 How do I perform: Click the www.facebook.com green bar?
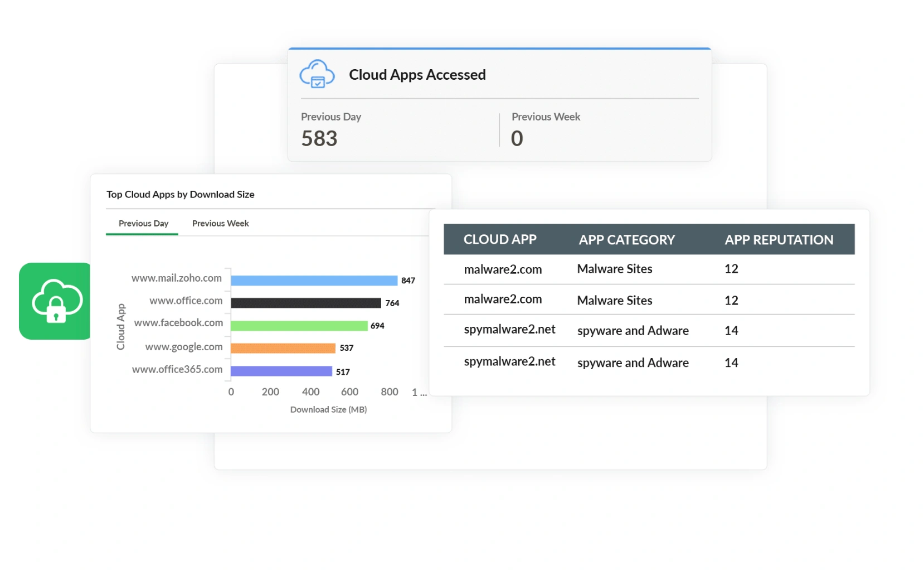pos(299,326)
